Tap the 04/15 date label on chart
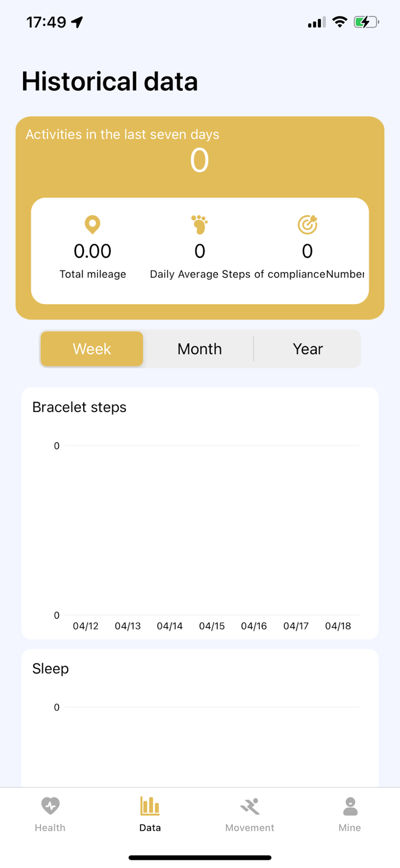Viewport: 400px width, 868px height. coord(212,626)
